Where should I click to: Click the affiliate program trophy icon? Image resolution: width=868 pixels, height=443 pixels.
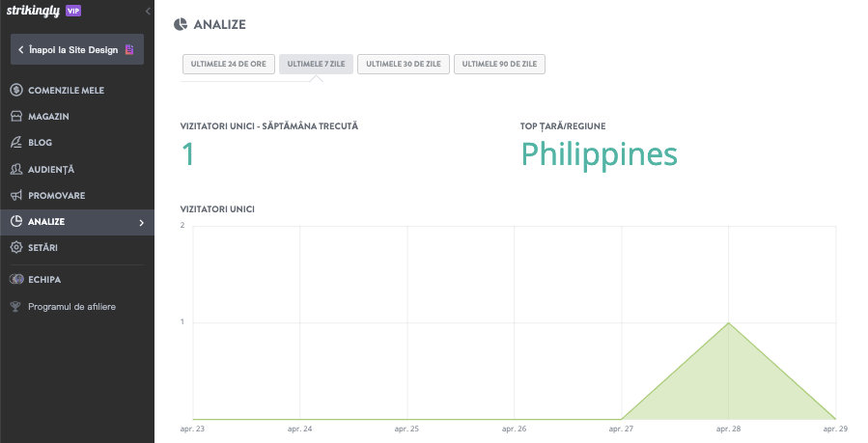click(15, 307)
